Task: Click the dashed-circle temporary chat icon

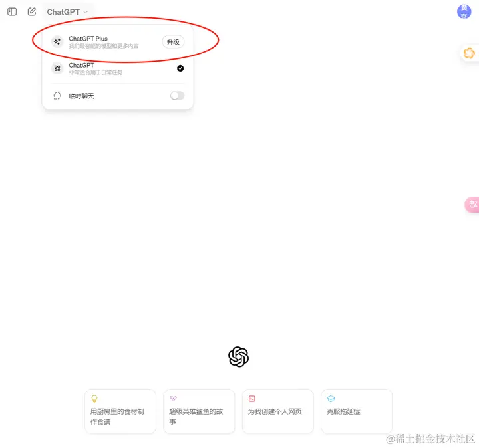Action: tap(57, 96)
